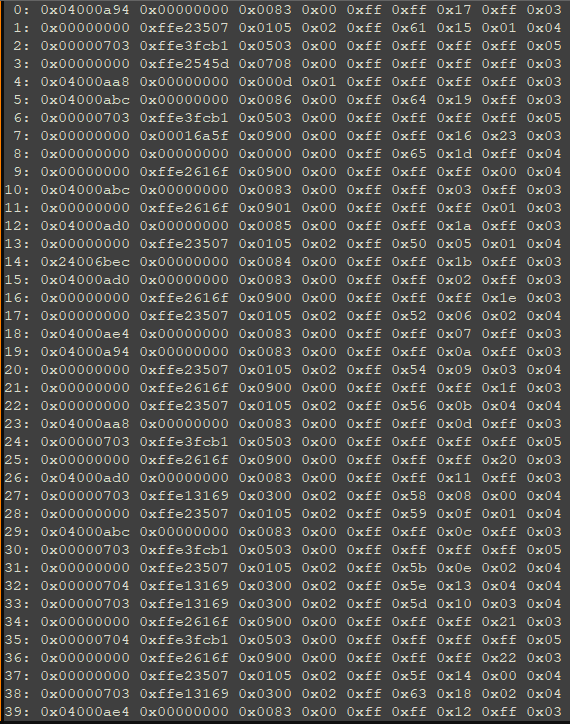Select byte 0x22 in row 36

tap(499, 658)
